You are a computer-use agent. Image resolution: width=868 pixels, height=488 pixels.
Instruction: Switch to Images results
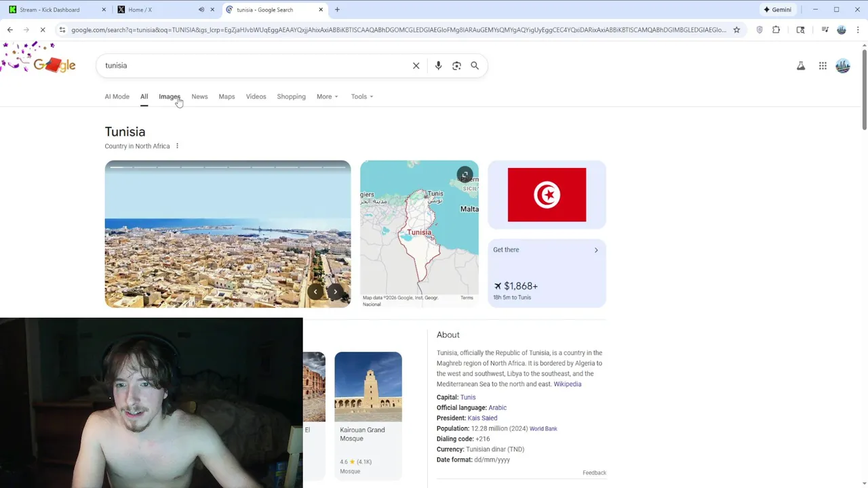[x=170, y=96]
